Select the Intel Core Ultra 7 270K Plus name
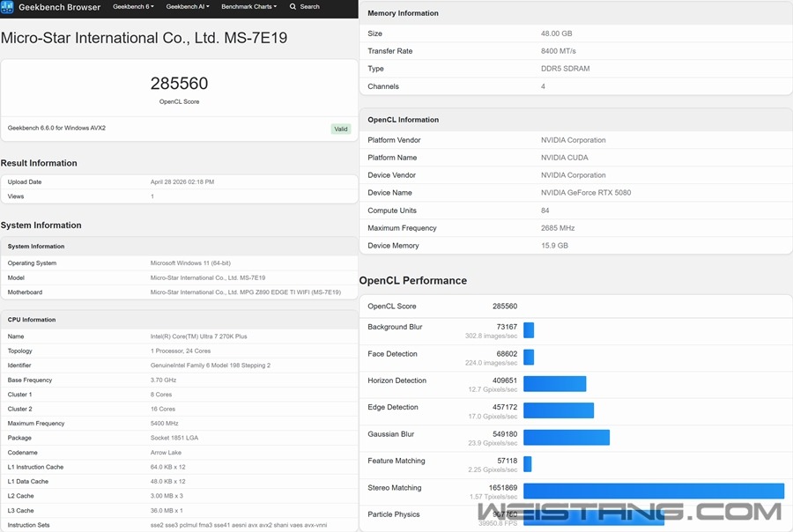This screenshot has width=793, height=532. (x=198, y=336)
